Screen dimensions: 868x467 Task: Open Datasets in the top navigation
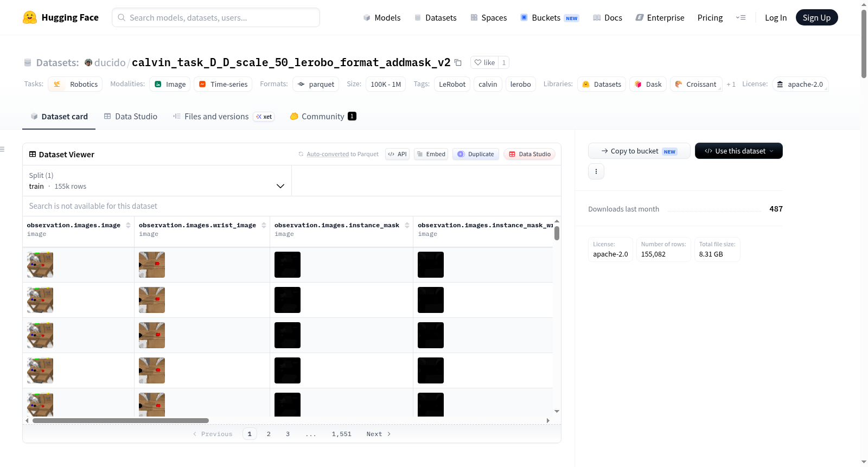coord(435,17)
